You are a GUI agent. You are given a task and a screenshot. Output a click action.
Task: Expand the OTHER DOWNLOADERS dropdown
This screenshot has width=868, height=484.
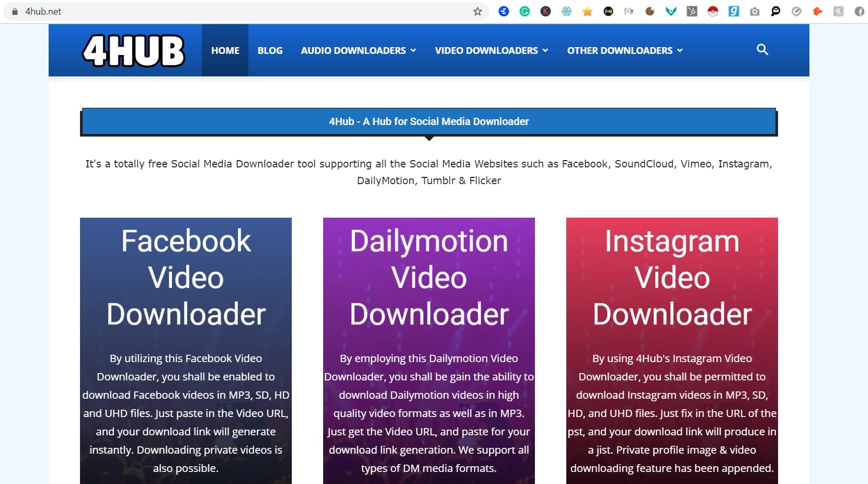pyautogui.click(x=625, y=50)
